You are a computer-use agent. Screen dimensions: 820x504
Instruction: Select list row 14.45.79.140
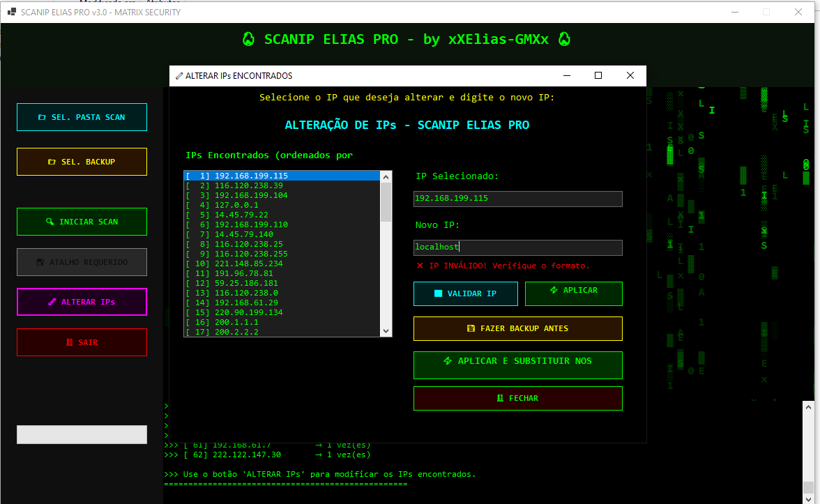(282, 234)
